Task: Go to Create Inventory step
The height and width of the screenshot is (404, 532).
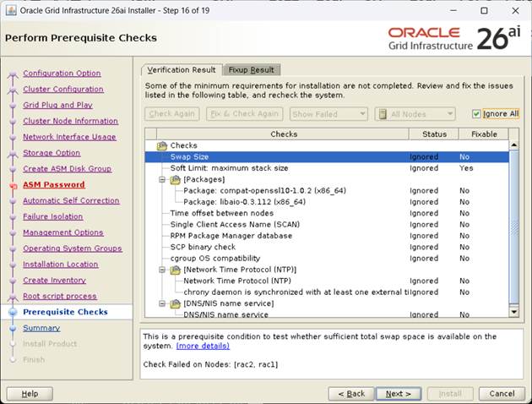Action: click(x=55, y=281)
